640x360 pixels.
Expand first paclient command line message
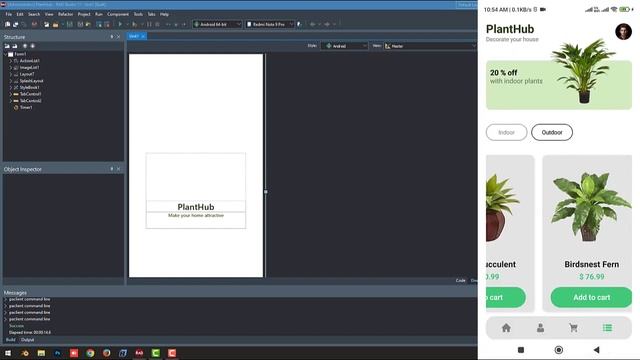[6, 300]
